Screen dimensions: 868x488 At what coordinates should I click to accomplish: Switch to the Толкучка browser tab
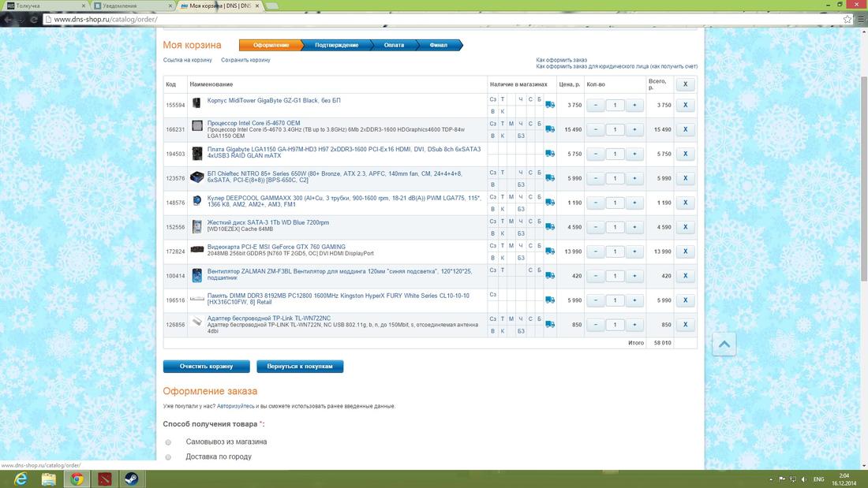44,6
